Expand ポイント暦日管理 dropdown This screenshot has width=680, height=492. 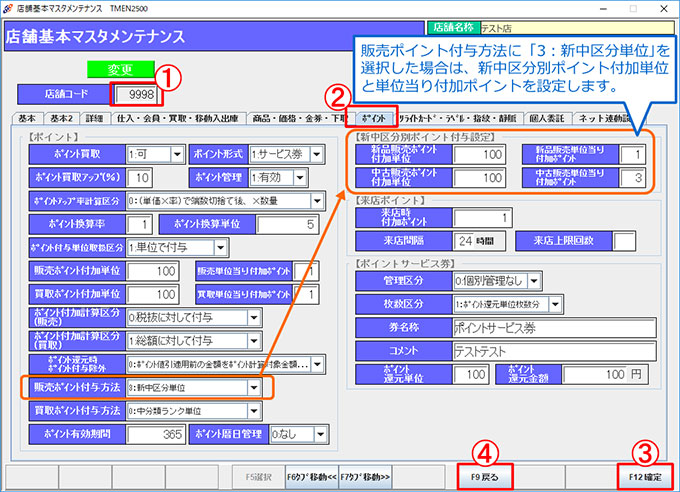tap(320, 434)
